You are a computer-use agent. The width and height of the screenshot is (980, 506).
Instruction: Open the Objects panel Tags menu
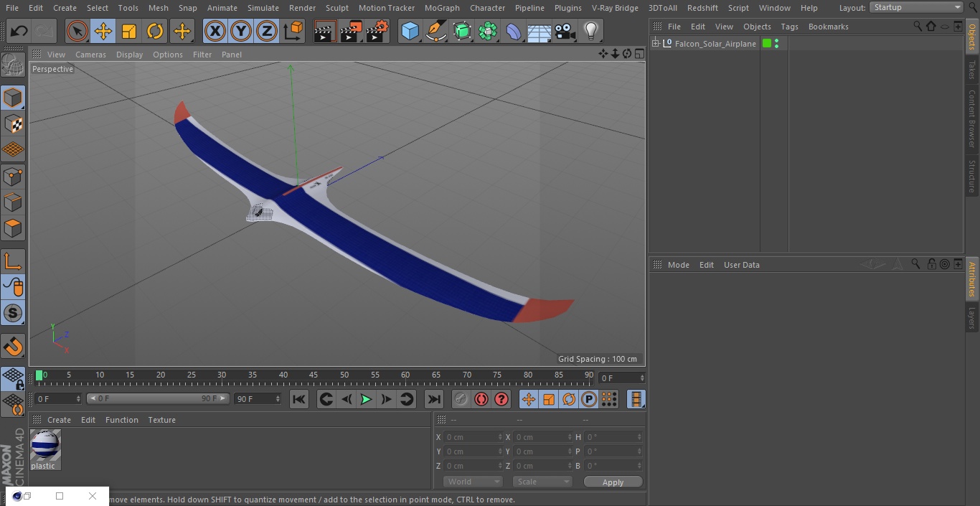point(789,27)
